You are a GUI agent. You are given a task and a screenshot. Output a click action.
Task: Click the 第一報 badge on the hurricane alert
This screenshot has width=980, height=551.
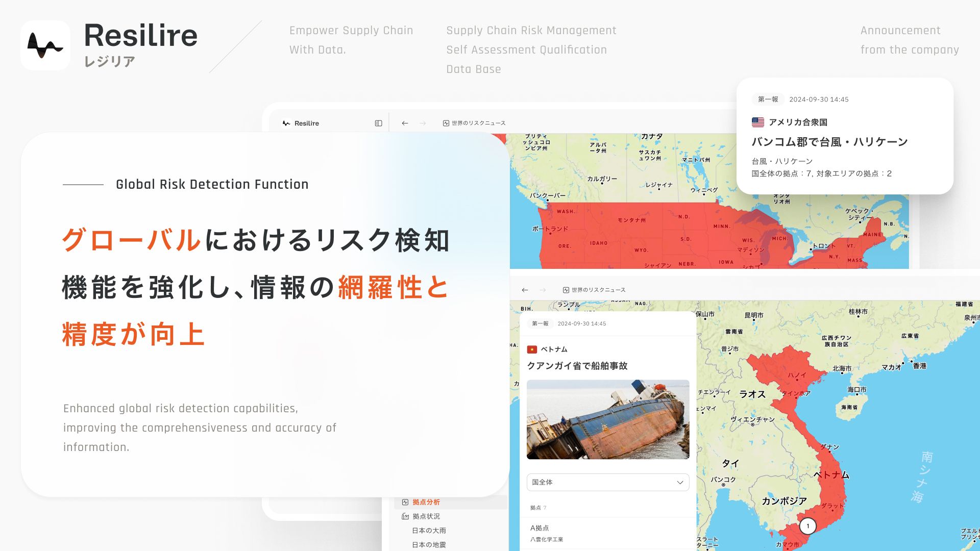(768, 99)
